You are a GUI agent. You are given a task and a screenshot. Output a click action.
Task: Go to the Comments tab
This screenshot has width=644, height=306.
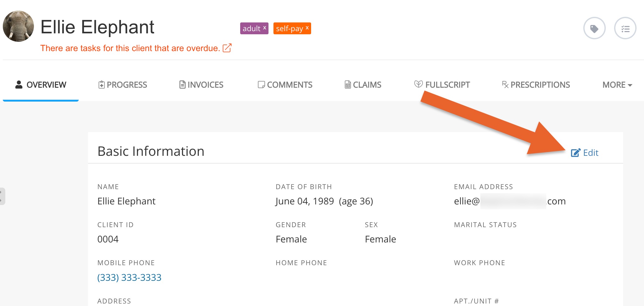[x=285, y=85]
